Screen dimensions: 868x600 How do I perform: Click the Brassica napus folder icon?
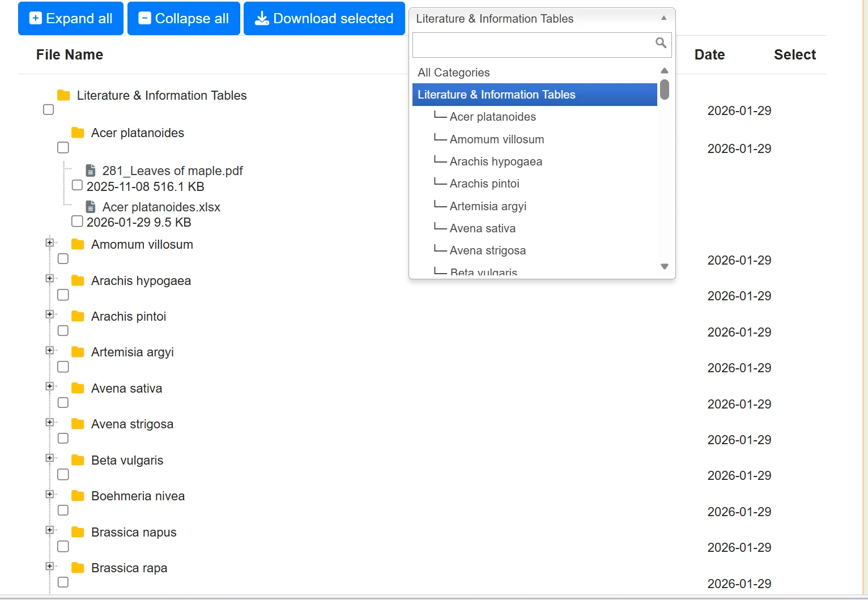[78, 532]
